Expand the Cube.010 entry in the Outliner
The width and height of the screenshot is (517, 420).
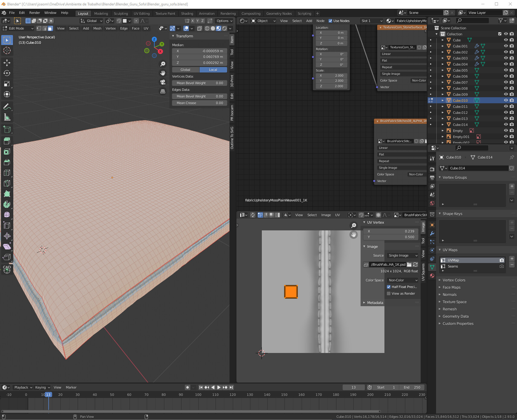coord(443,100)
